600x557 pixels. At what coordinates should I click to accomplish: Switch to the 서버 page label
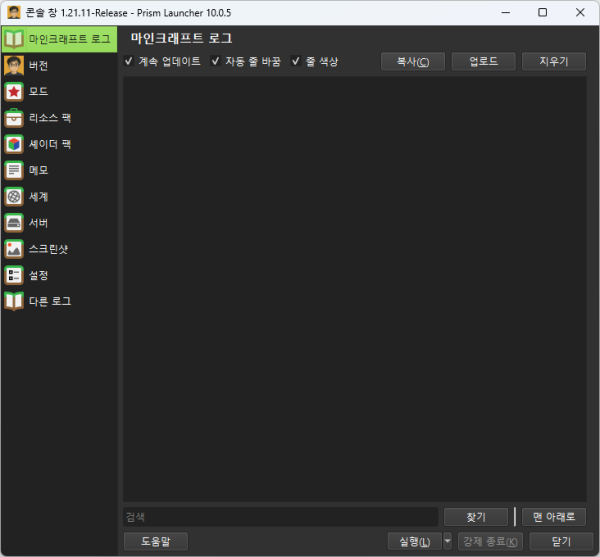(x=39, y=223)
